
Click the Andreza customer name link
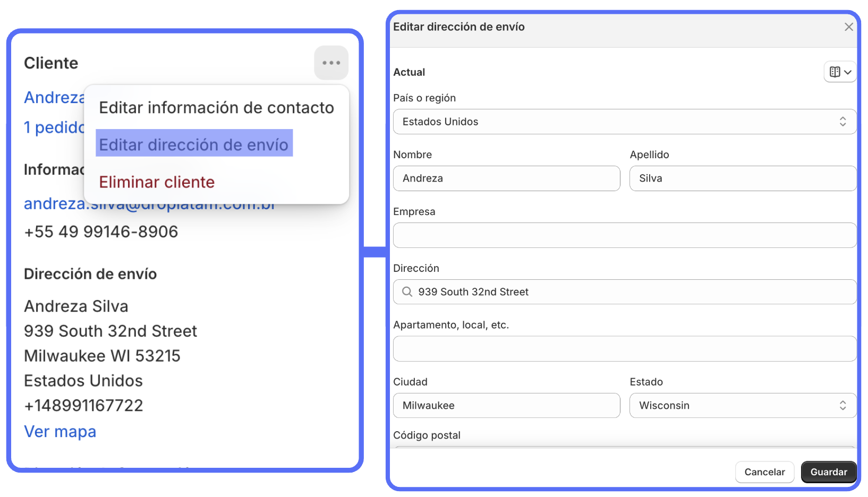pos(54,98)
